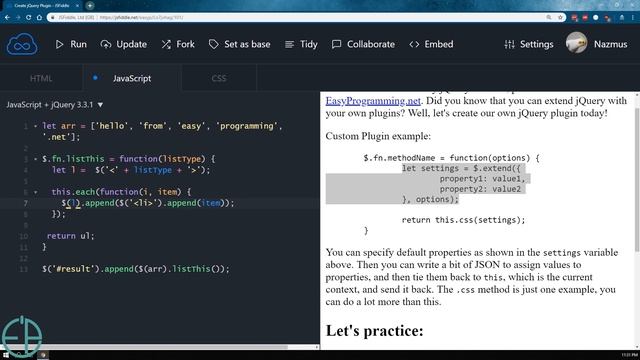Screen dimensions: 640x360
Task: Open the Chrome three-dot menu
Action: [x=633, y=18]
